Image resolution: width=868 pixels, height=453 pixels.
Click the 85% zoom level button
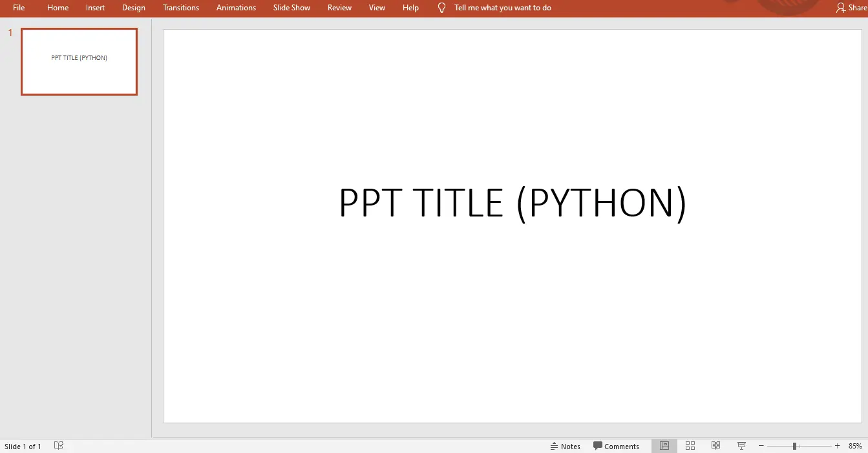pos(855,446)
